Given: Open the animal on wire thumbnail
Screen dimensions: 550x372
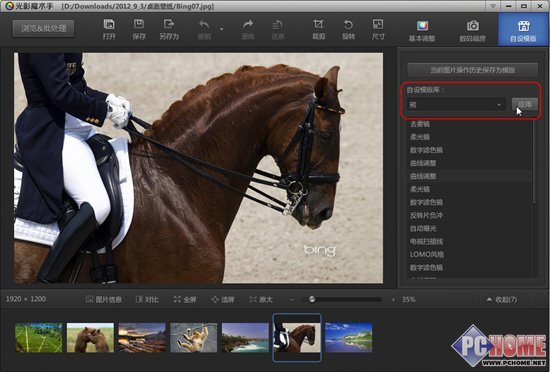Looking at the screenshot, I should click(x=194, y=338).
